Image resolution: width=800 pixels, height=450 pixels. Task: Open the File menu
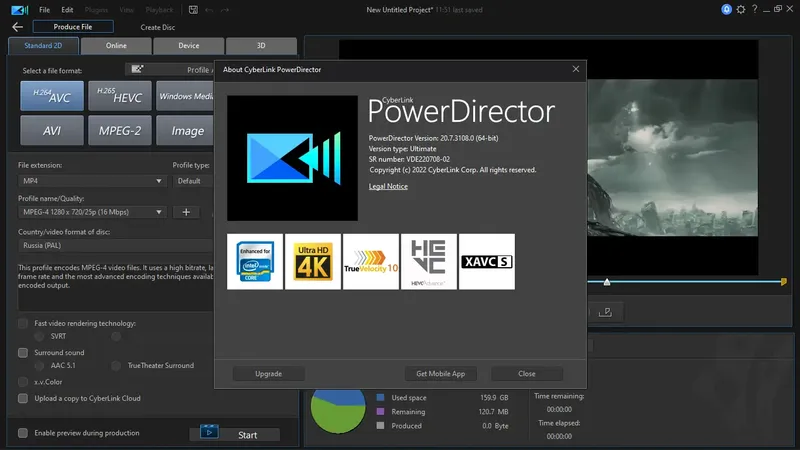pyautogui.click(x=44, y=10)
